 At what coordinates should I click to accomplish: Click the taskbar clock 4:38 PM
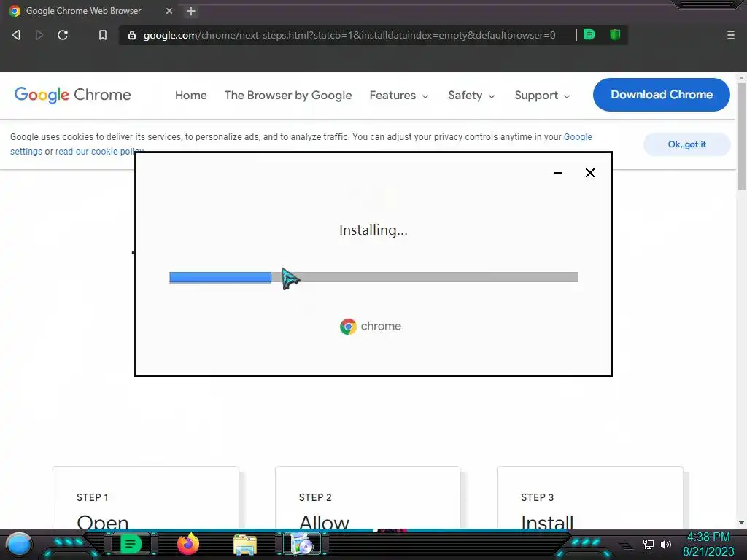pos(708,544)
